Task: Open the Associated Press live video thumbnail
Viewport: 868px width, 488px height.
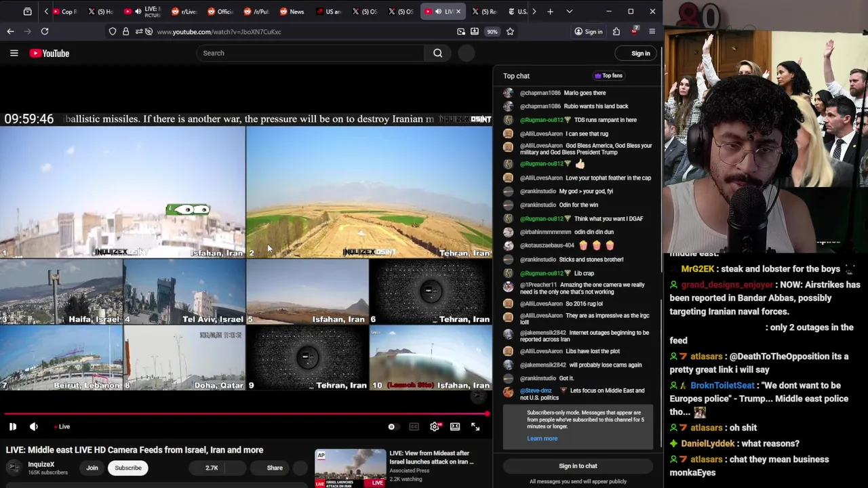Action: click(350, 468)
